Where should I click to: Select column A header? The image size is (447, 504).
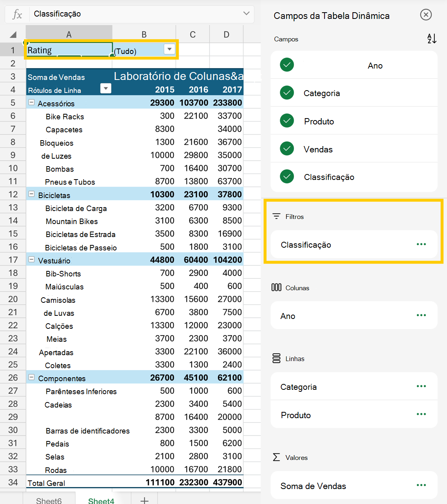[x=69, y=35]
